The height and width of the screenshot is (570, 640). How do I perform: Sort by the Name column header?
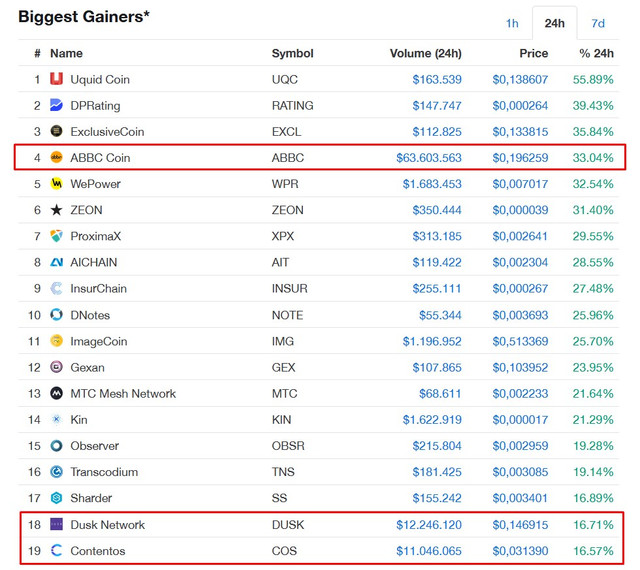[66, 53]
